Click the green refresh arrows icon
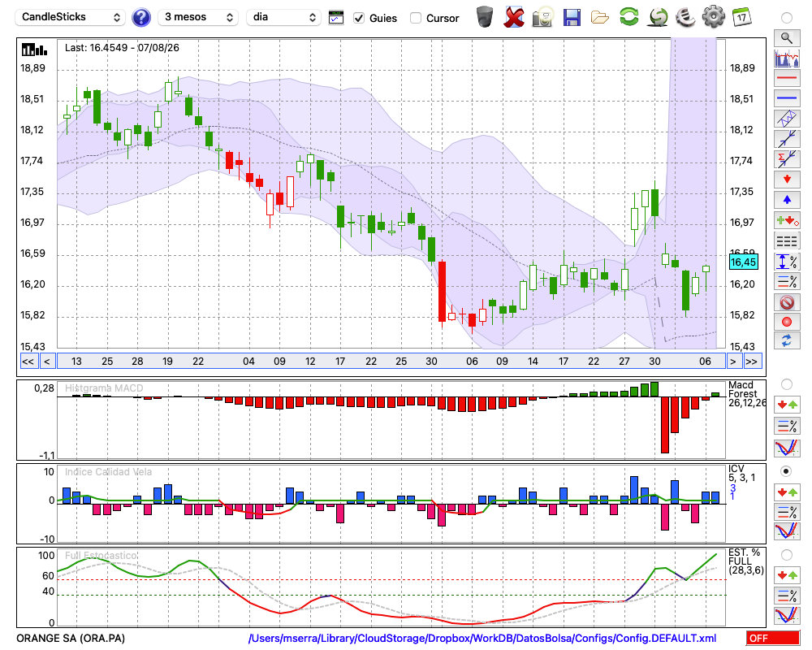This screenshot has height=650, width=812. (628, 17)
